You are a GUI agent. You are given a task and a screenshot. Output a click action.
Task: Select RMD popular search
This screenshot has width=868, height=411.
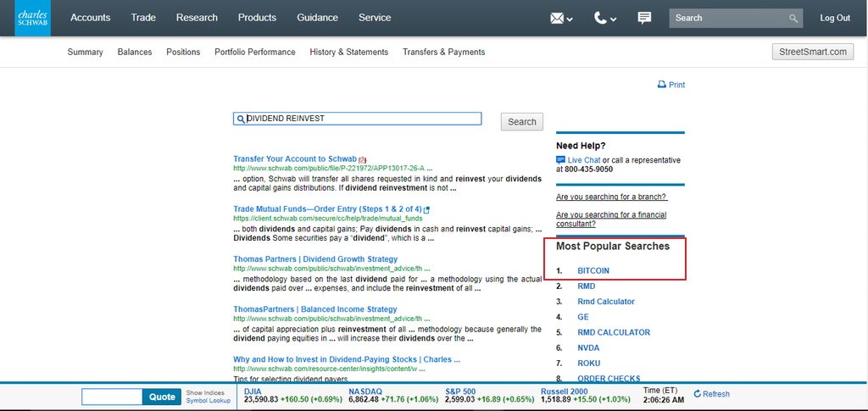click(x=587, y=286)
